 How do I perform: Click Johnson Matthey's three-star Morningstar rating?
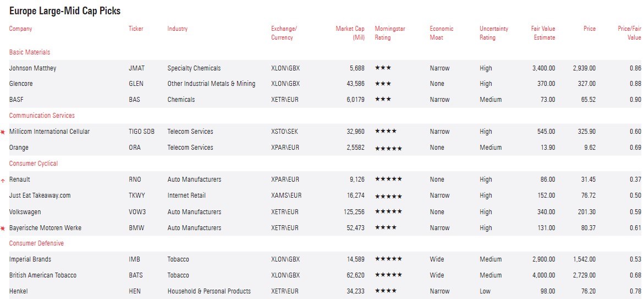click(x=383, y=68)
